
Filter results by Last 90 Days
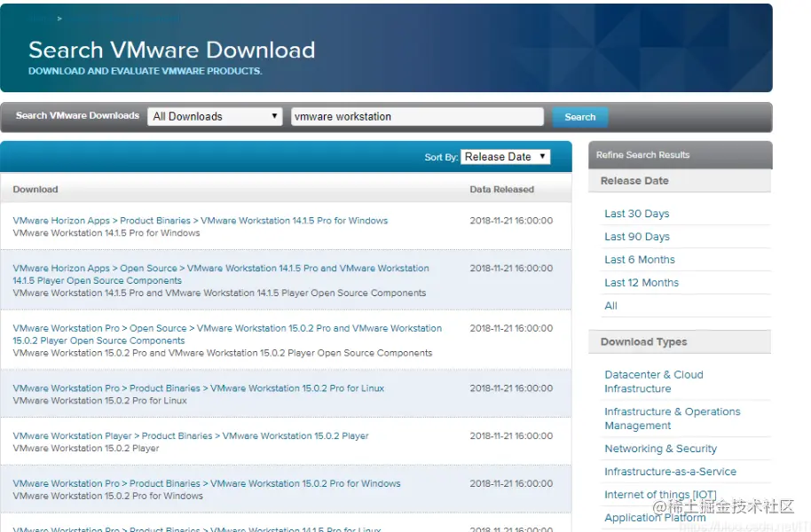(637, 237)
